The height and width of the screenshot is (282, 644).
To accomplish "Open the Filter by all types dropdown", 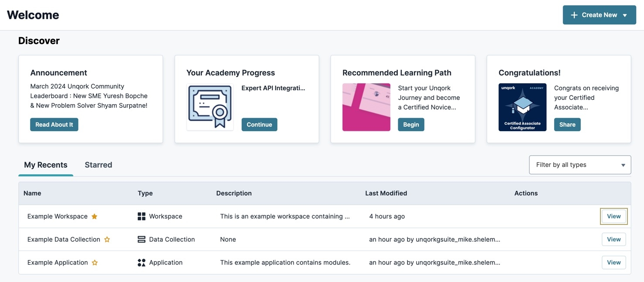I will tap(580, 165).
